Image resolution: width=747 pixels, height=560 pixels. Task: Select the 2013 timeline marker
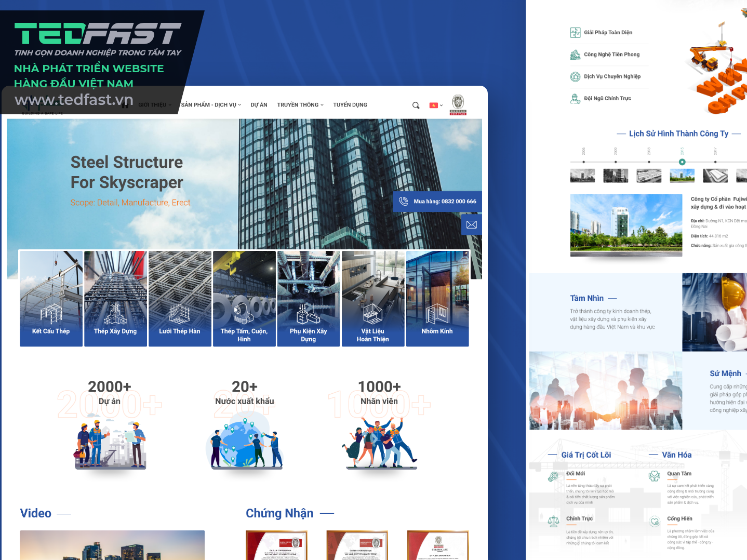649,162
